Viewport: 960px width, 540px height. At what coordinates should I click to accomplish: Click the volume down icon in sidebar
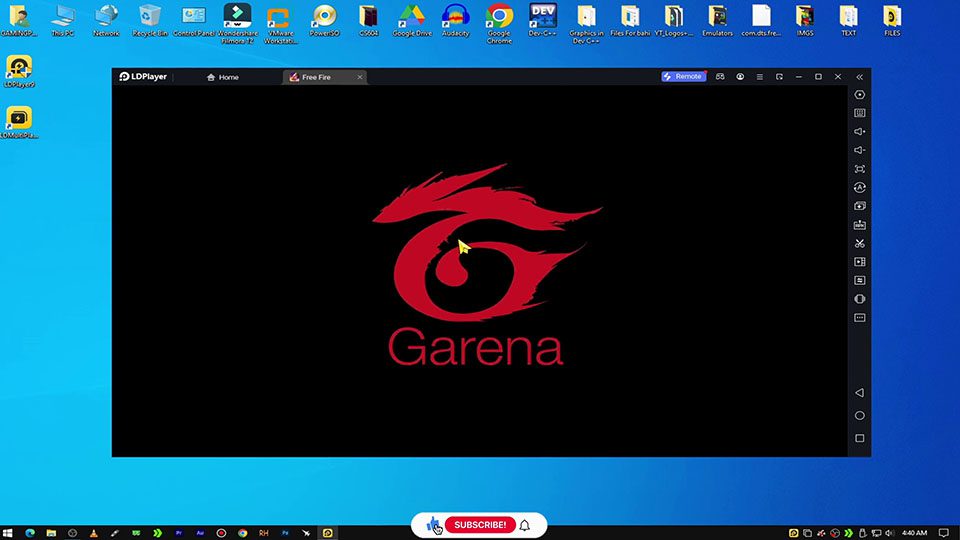[860, 150]
